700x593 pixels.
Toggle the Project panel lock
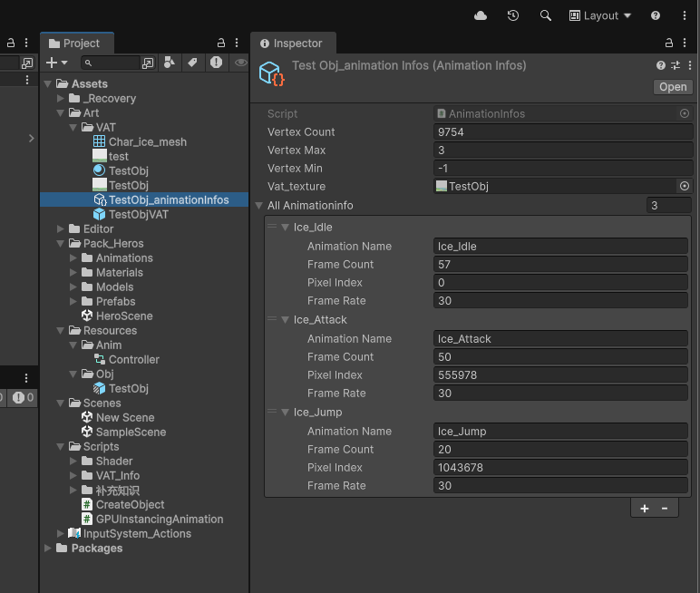point(221,43)
